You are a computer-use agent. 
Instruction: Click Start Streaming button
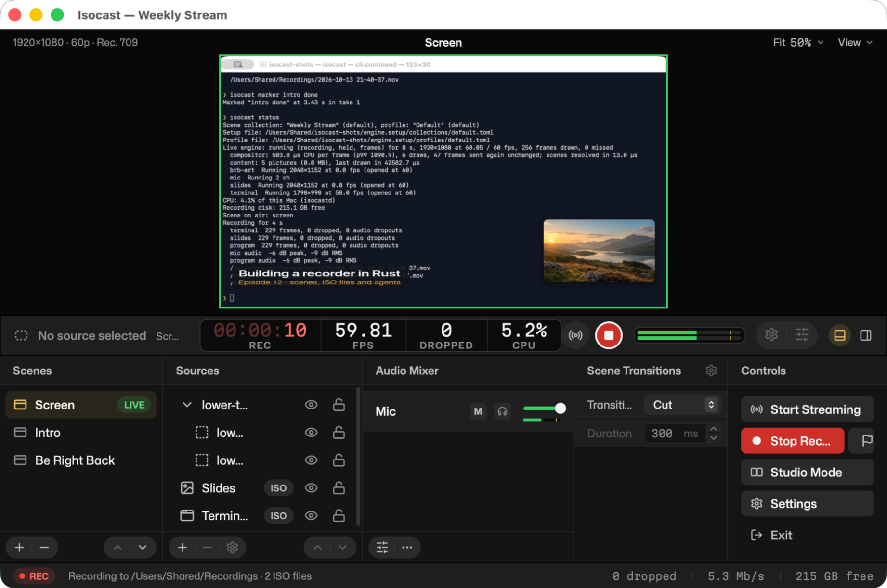[807, 409]
